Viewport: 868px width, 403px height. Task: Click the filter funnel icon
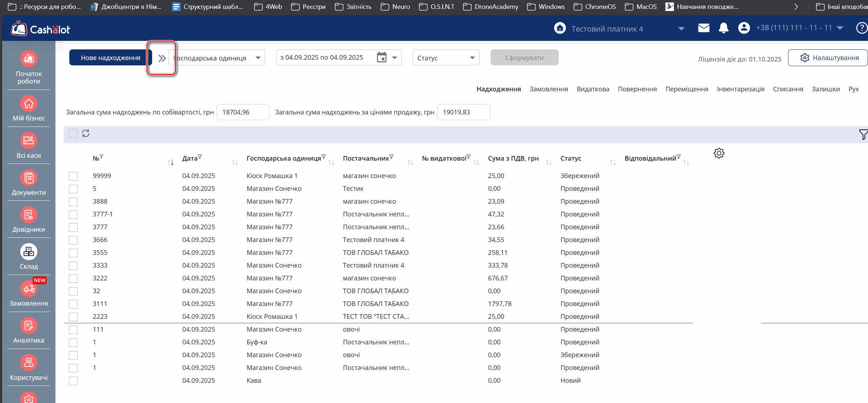[x=863, y=134]
